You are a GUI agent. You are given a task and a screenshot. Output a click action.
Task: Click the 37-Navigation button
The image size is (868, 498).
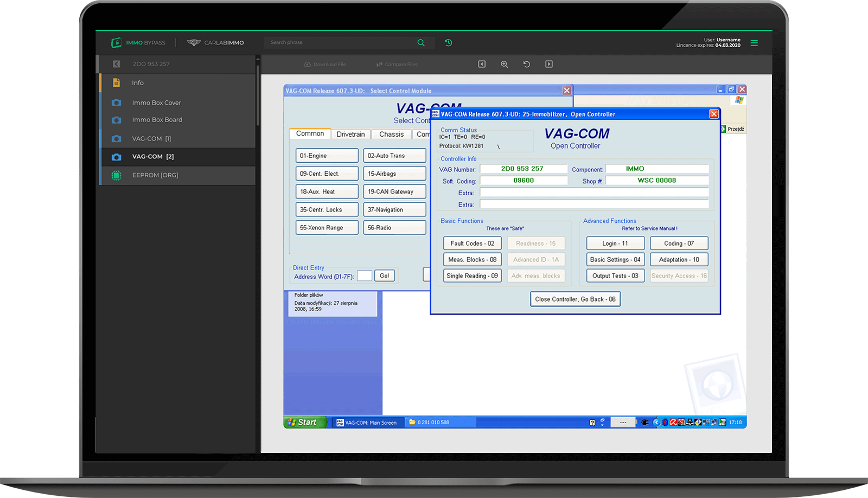click(394, 209)
